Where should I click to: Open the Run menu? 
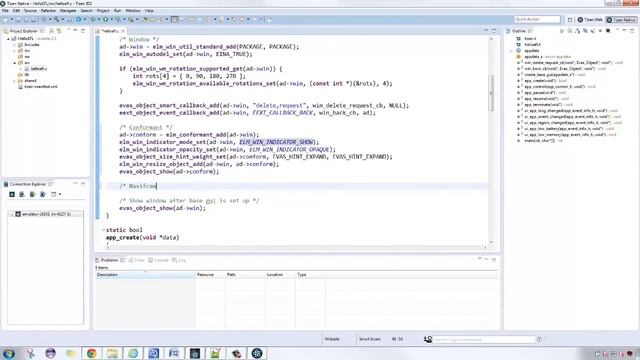pos(118,11)
